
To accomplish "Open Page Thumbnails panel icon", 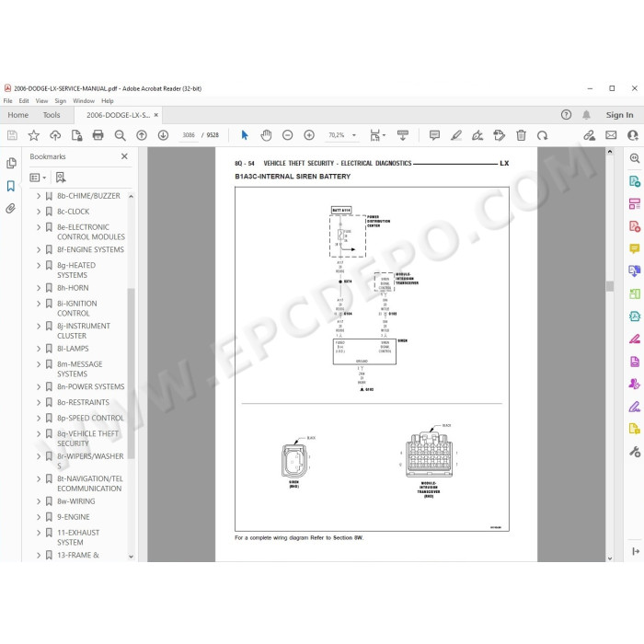I will [11, 163].
